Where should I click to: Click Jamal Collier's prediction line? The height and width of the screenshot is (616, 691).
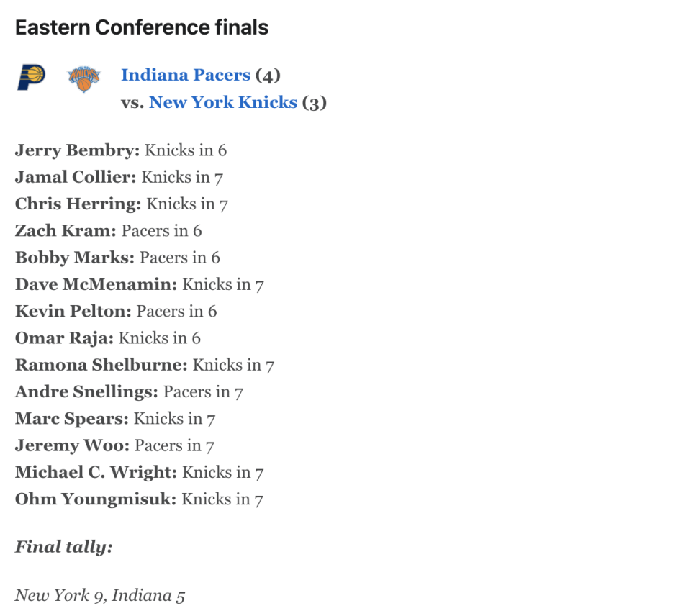(119, 177)
